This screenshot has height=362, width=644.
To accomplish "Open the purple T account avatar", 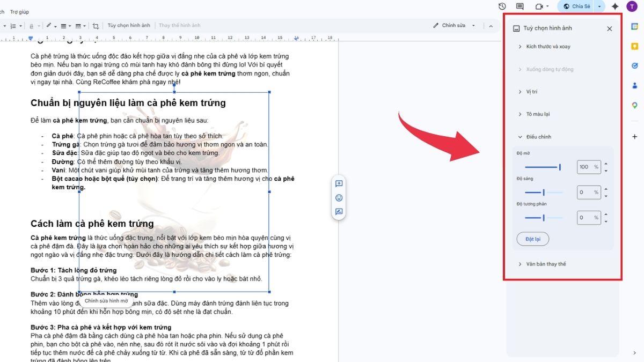I will [x=632, y=6].
